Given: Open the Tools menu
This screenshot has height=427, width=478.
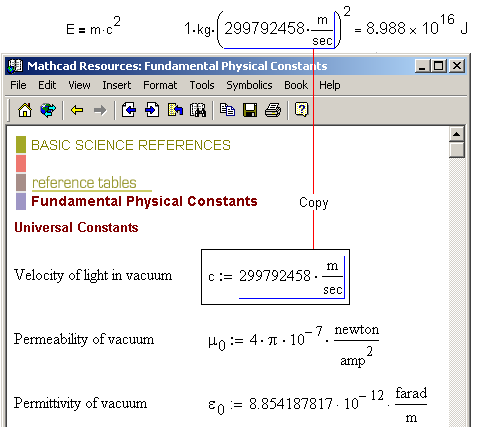Looking at the screenshot, I should (x=202, y=85).
